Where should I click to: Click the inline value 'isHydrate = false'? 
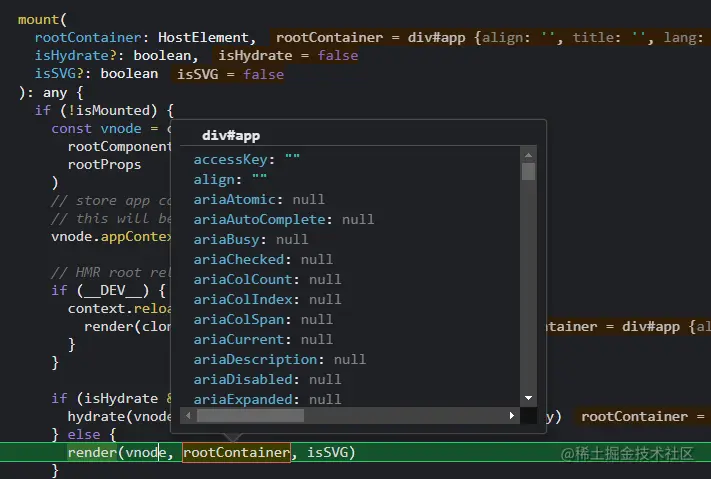288,55
